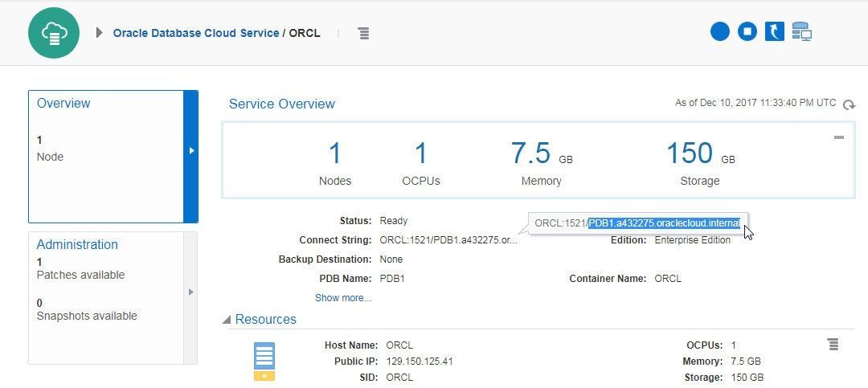Open the ORCL node actions menu icon
The width and height of the screenshot is (868, 388).
(x=833, y=345)
